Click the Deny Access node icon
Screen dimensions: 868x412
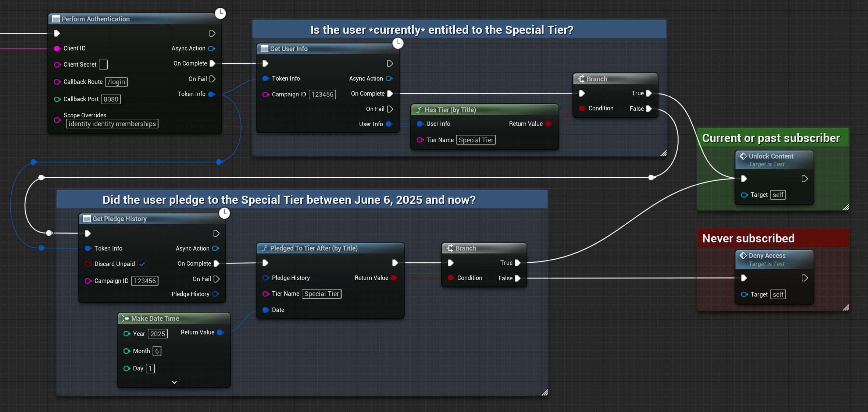click(x=743, y=256)
